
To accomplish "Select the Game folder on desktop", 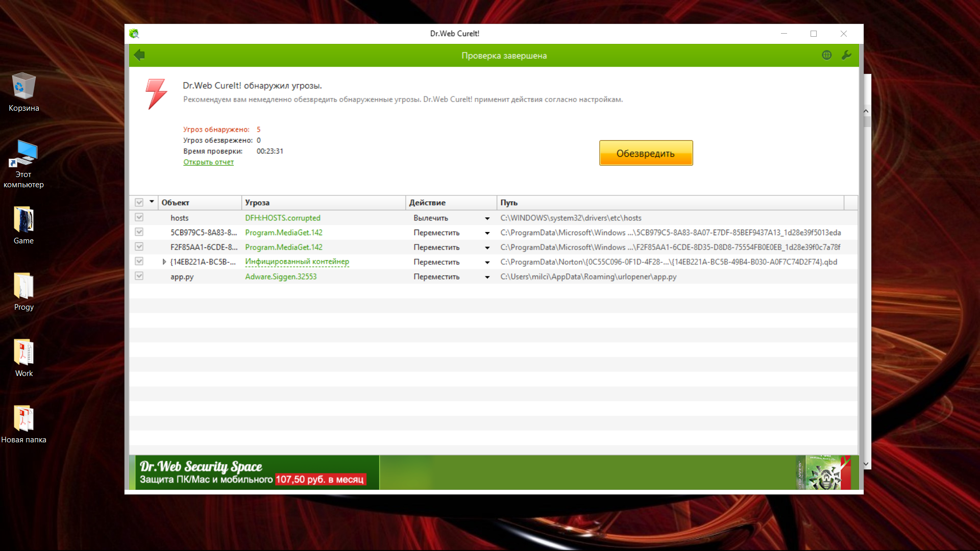I will pos(23,225).
